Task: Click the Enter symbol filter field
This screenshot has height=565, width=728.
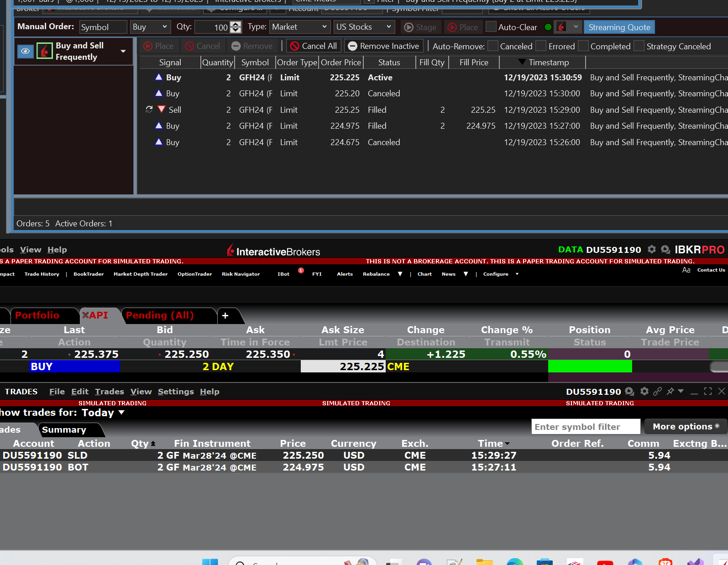Action: click(586, 427)
